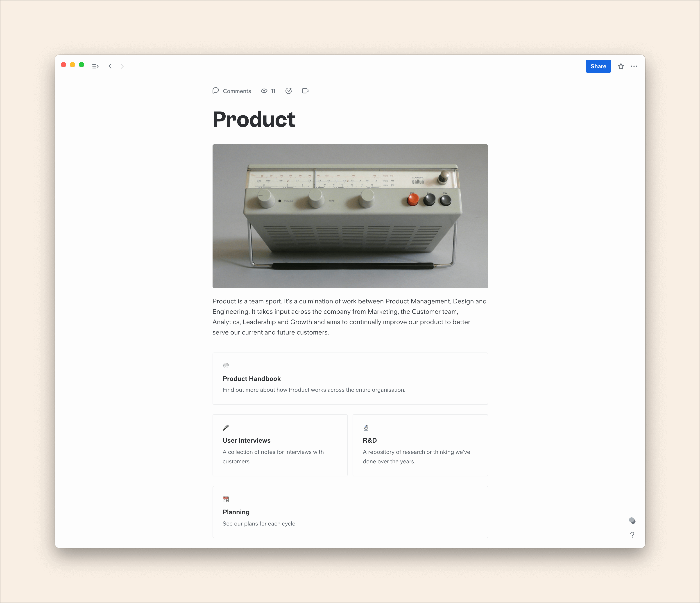Open the Braun radio cover image
This screenshot has height=603, width=700.
click(x=350, y=216)
